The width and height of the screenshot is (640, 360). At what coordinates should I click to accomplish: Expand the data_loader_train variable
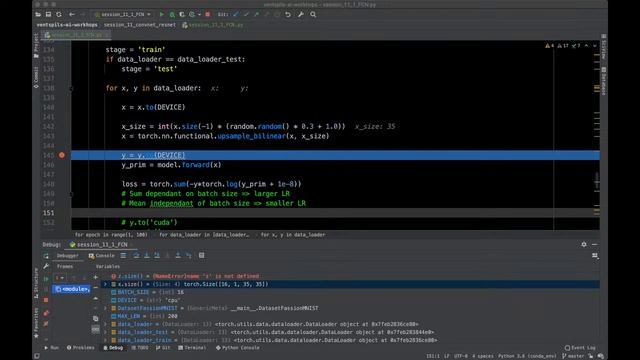click(x=105, y=340)
